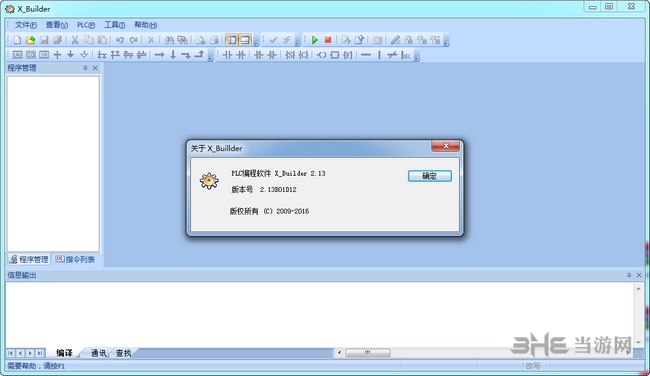Open the 帮助(H) menu

146,25
